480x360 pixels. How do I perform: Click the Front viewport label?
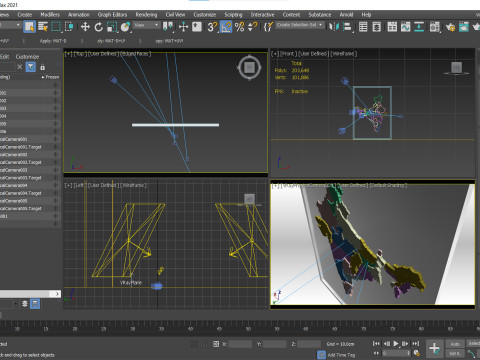pos(288,54)
